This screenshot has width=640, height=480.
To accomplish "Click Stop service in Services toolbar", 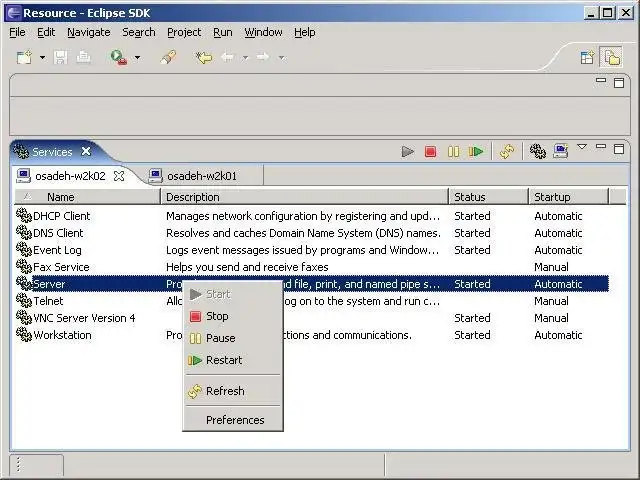I will point(430,152).
